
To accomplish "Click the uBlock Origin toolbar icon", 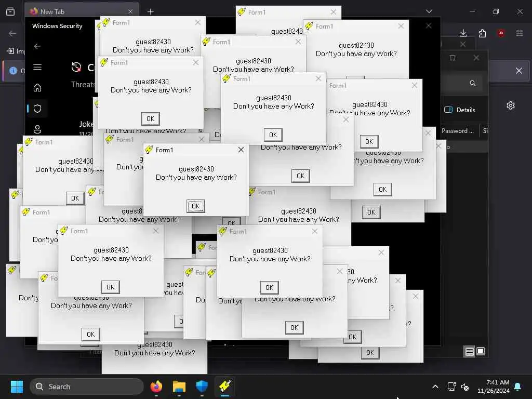I will coord(501,33).
